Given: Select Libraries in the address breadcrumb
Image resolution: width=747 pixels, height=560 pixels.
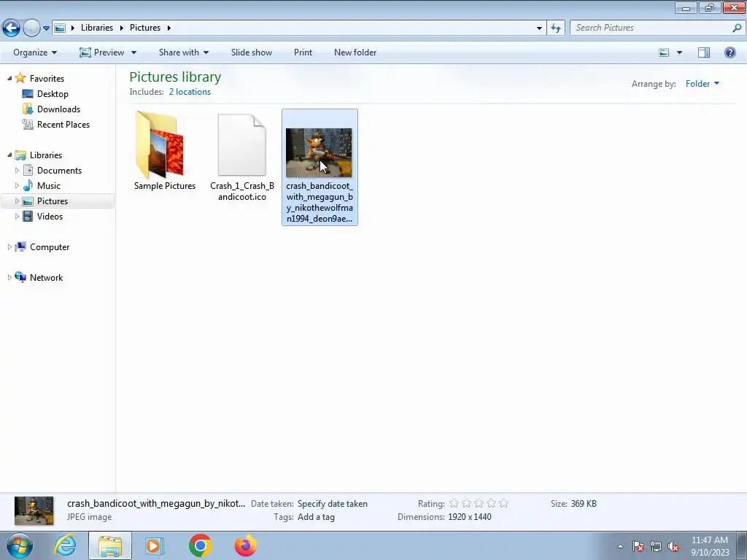Looking at the screenshot, I should 97,28.
